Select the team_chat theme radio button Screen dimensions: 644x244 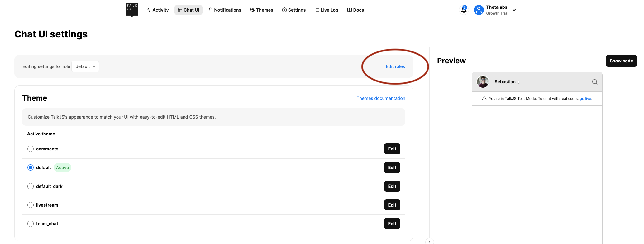[31, 224]
